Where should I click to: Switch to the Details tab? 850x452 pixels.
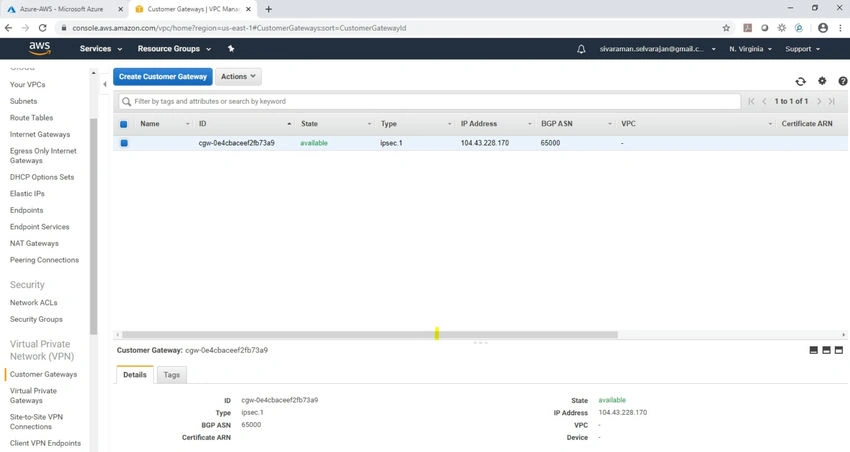[134, 374]
